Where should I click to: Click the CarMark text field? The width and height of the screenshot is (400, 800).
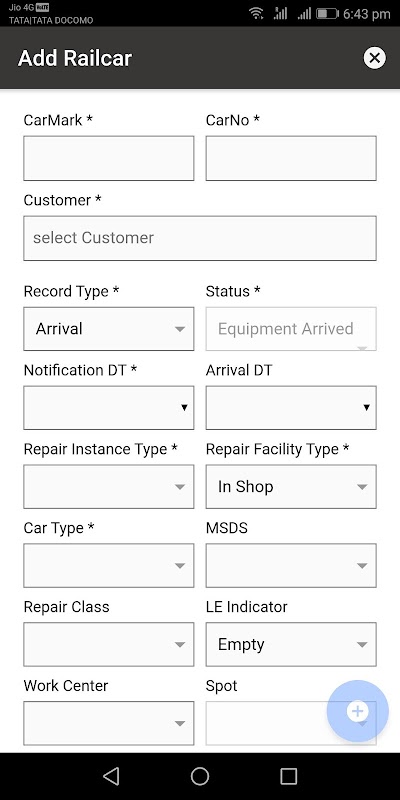coord(109,158)
